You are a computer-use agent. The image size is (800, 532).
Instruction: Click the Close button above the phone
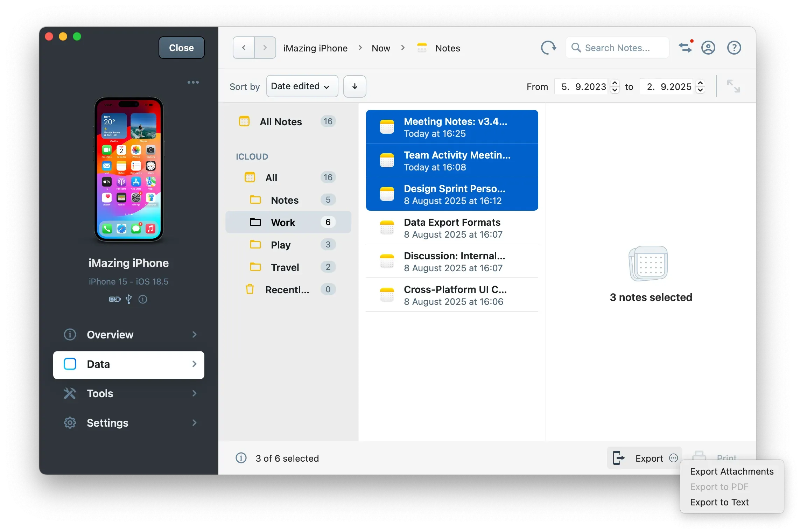(x=181, y=48)
